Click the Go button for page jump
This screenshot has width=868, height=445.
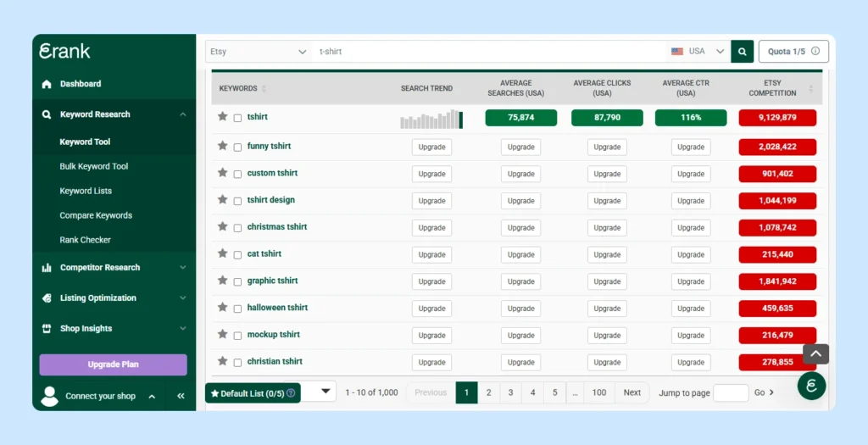pos(764,392)
